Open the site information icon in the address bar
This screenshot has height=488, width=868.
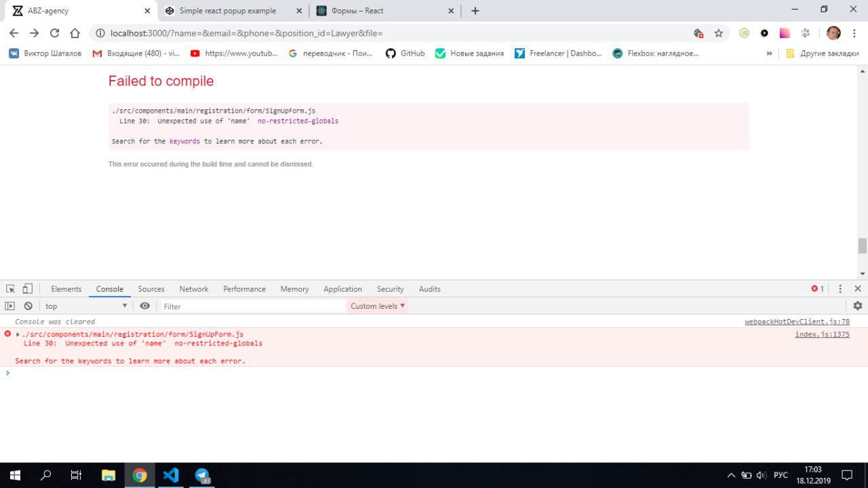pyautogui.click(x=100, y=33)
